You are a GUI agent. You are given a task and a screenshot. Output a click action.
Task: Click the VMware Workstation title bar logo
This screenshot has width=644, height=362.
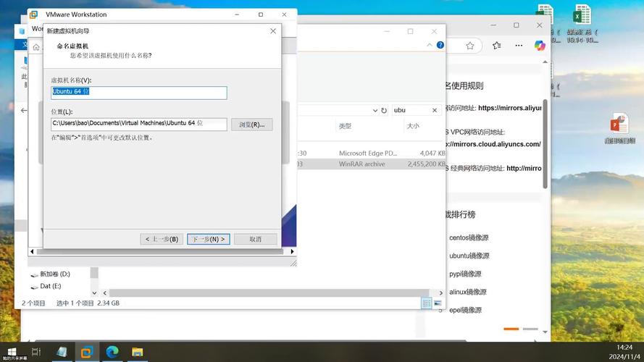pyautogui.click(x=33, y=14)
